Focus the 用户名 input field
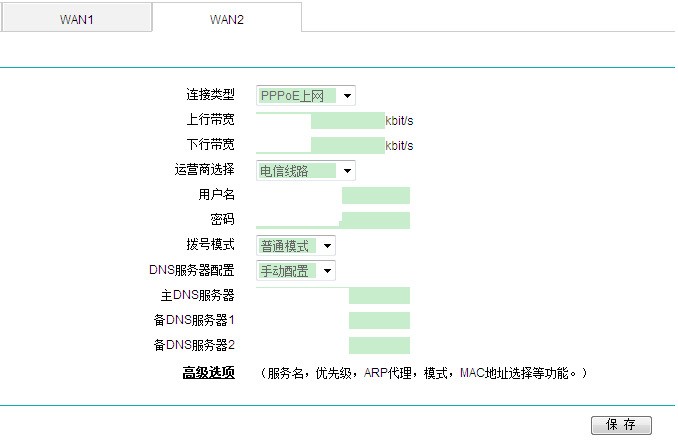Viewport: 678px width, 446px height. tap(333, 196)
